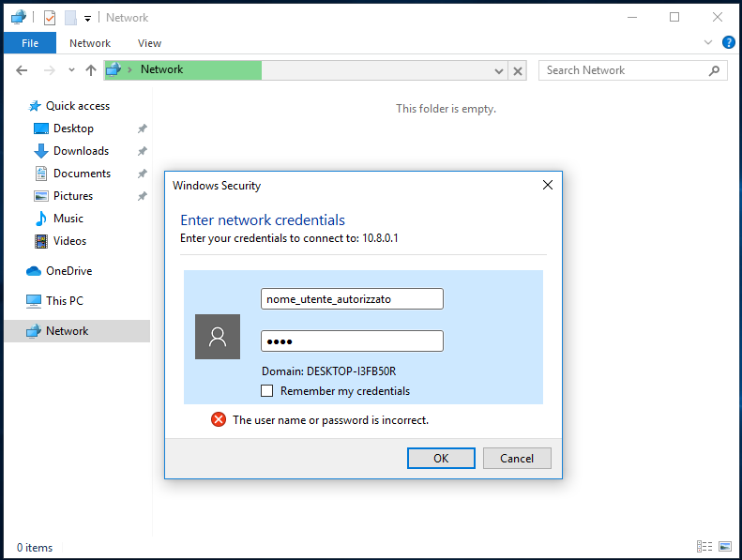742x560 pixels.
Task: Click "This folder is empty." text
Action: tap(446, 109)
